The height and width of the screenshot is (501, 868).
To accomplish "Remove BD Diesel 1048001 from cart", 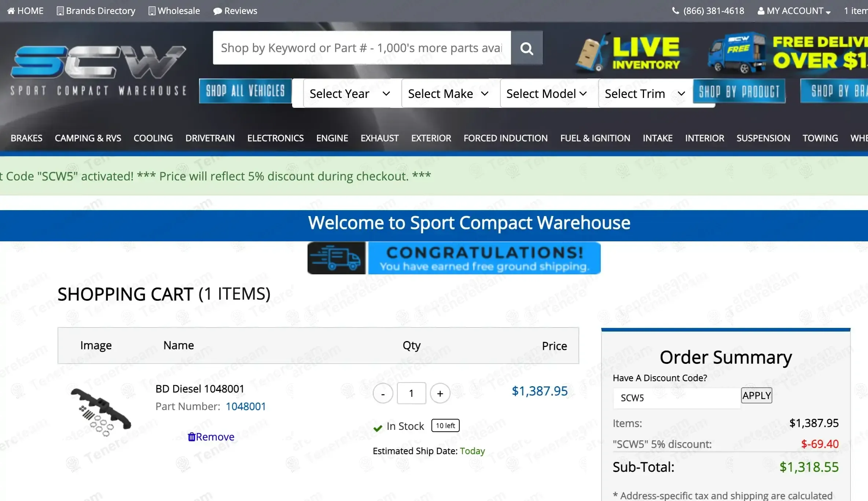I will pyautogui.click(x=211, y=437).
